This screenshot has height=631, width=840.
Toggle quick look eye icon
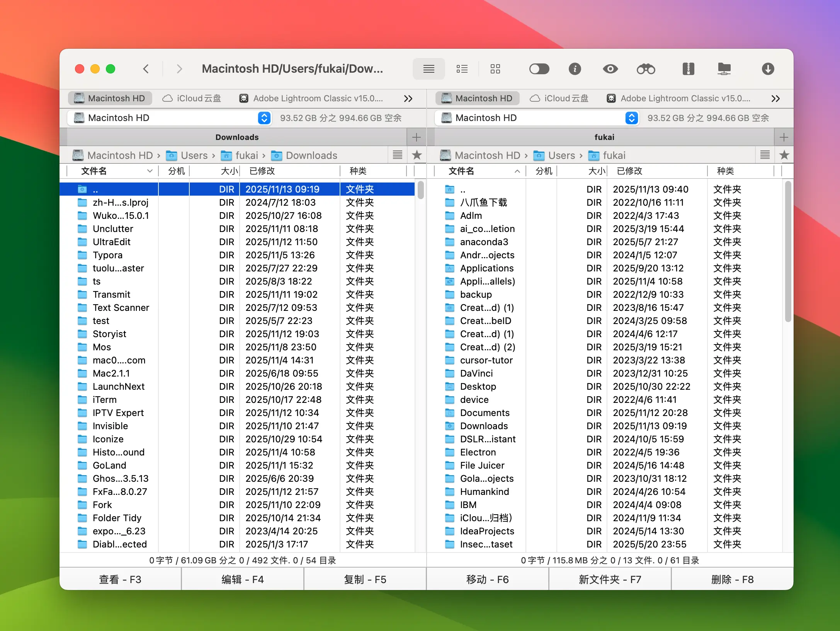coord(610,69)
